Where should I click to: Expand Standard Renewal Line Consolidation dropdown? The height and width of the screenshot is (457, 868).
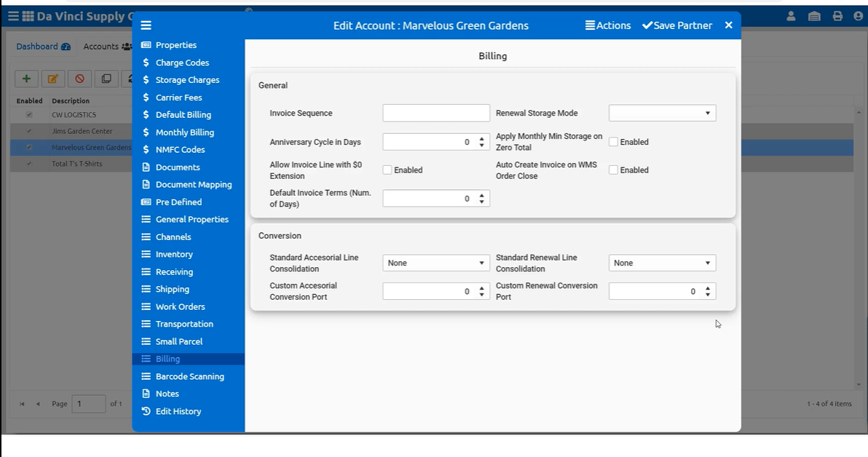662,263
